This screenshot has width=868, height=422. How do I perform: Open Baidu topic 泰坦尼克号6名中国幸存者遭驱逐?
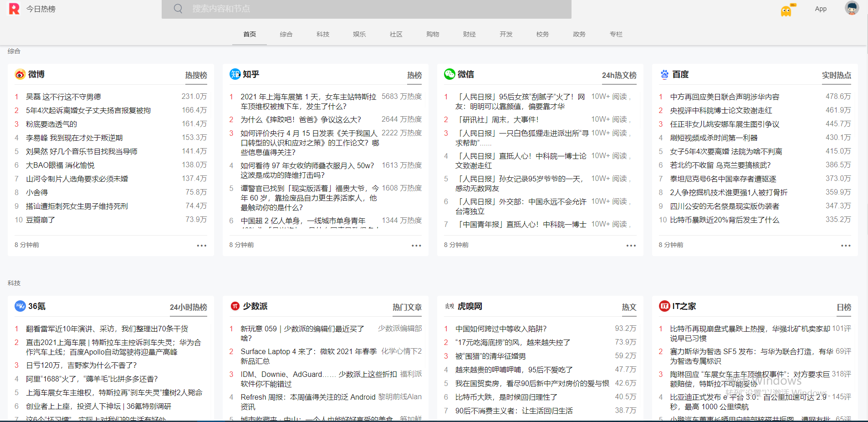[x=723, y=179]
